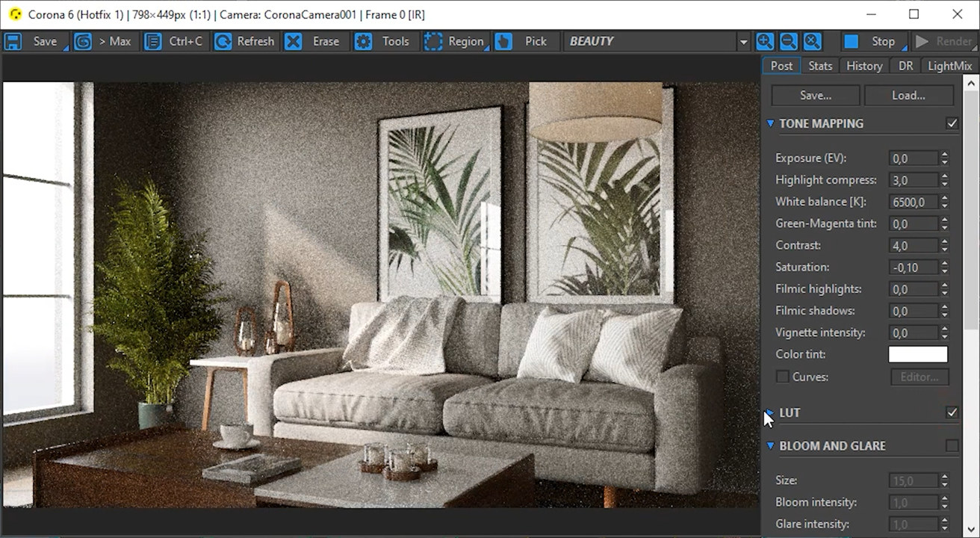Click the Save render icon
Image resolution: width=980 pixels, height=538 pixels.
13,42
